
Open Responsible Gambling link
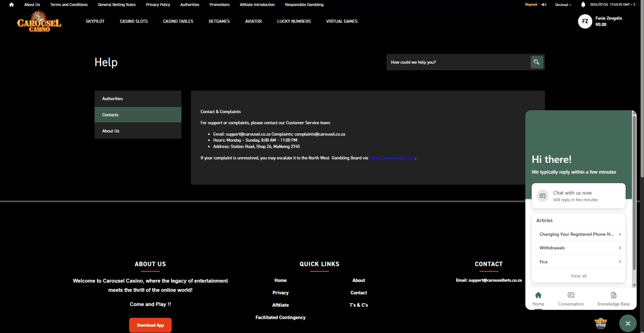click(304, 5)
